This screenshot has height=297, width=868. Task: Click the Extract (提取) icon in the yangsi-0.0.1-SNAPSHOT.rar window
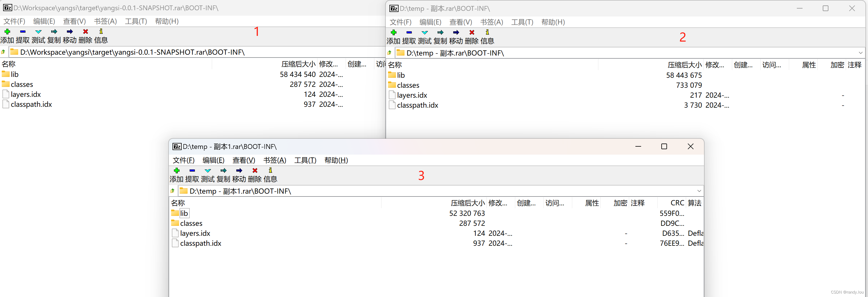click(x=22, y=32)
